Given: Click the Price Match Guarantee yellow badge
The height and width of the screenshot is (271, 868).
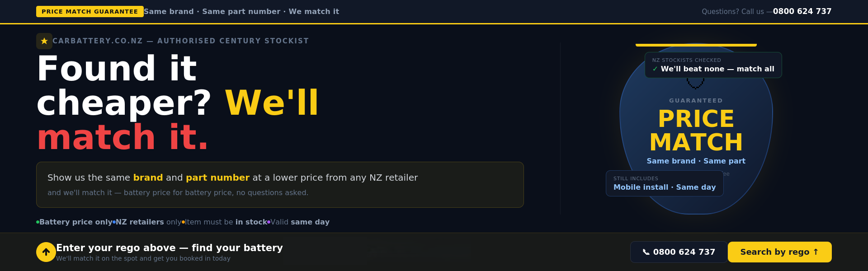Looking at the screenshot, I should tap(90, 11).
